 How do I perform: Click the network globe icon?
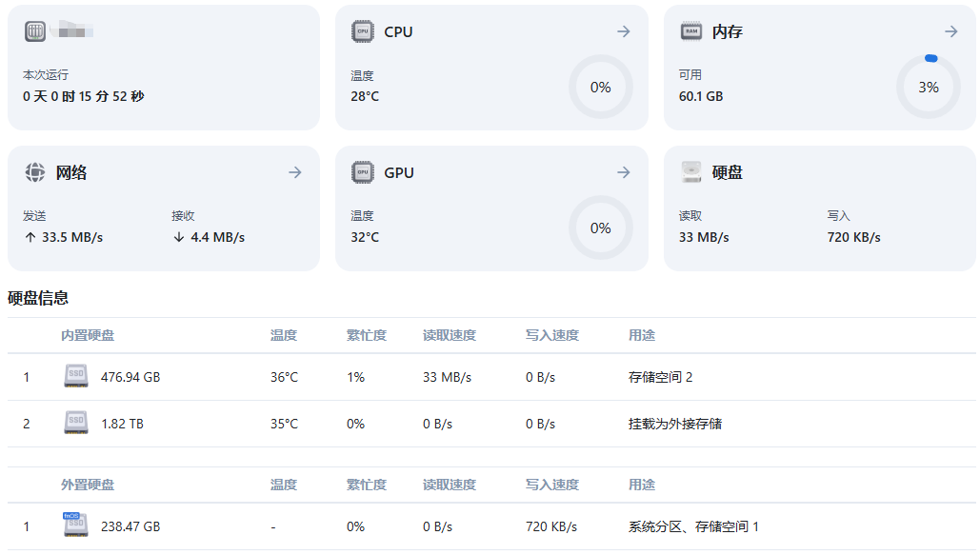tap(35, 172)
